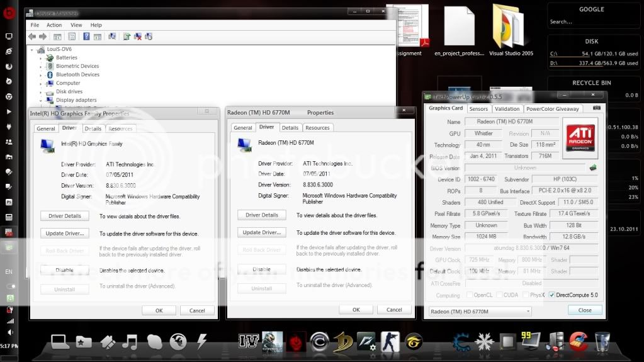Expand the Batteries tree node
Viewport: 644px width, 362px height.
(41, 57)
